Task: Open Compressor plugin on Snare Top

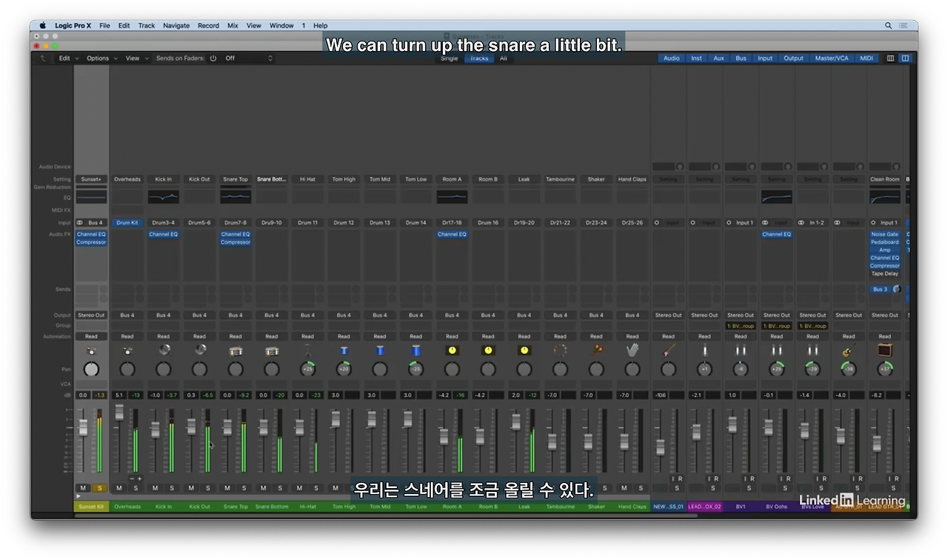Action: coord(236,242)
